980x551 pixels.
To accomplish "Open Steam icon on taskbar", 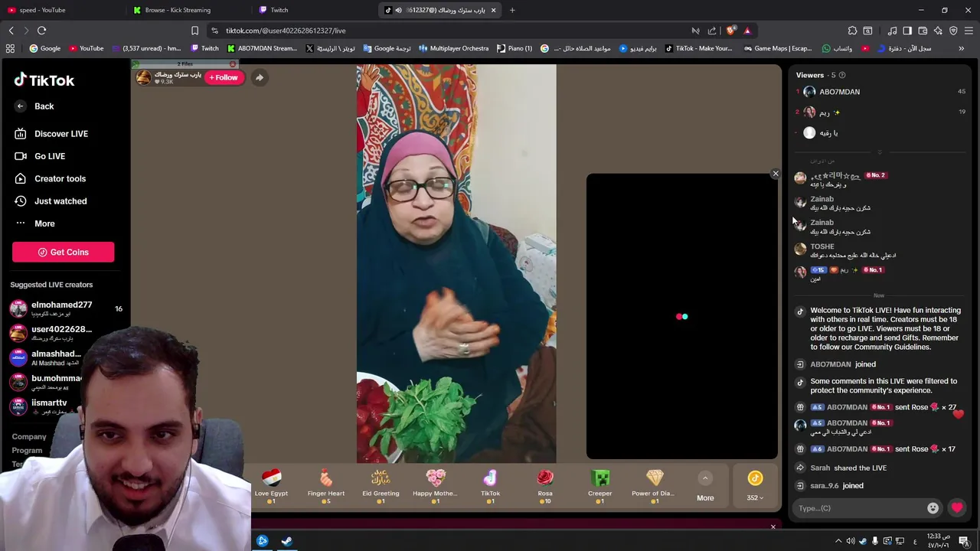I will coord(286,541).
